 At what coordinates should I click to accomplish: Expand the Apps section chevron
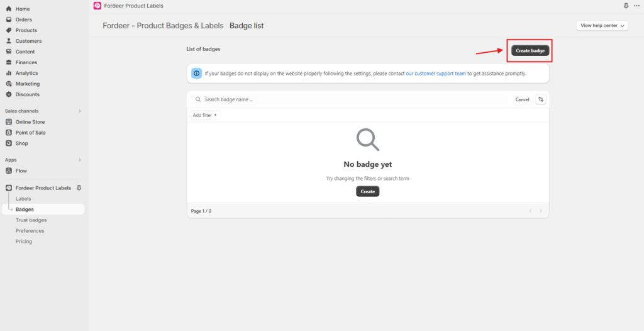79,160
